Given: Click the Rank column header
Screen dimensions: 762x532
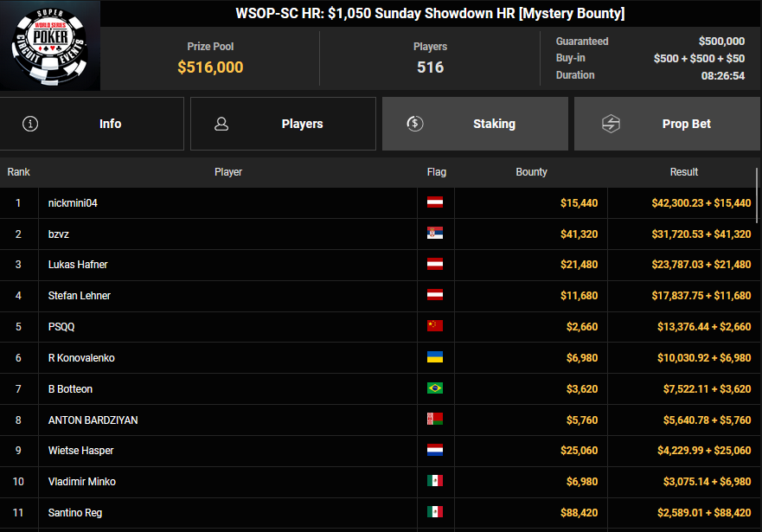Looking at the screenshot, I should 19,172.
